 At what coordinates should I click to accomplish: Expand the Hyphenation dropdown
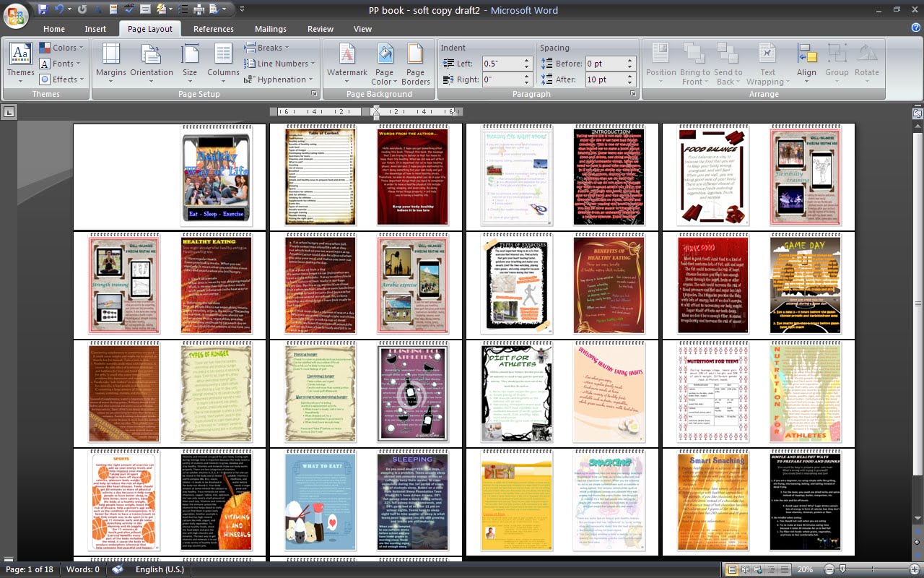tap(279, 79)
